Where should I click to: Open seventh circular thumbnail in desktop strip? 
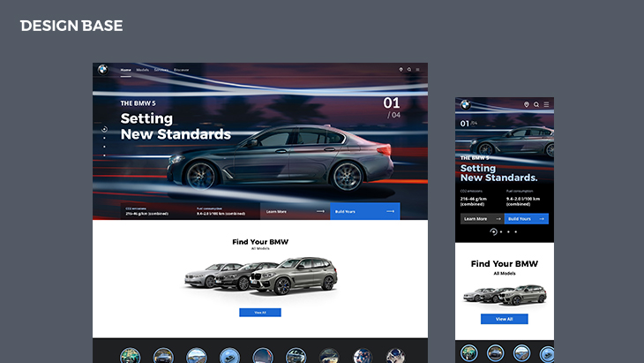pos(329,356)
